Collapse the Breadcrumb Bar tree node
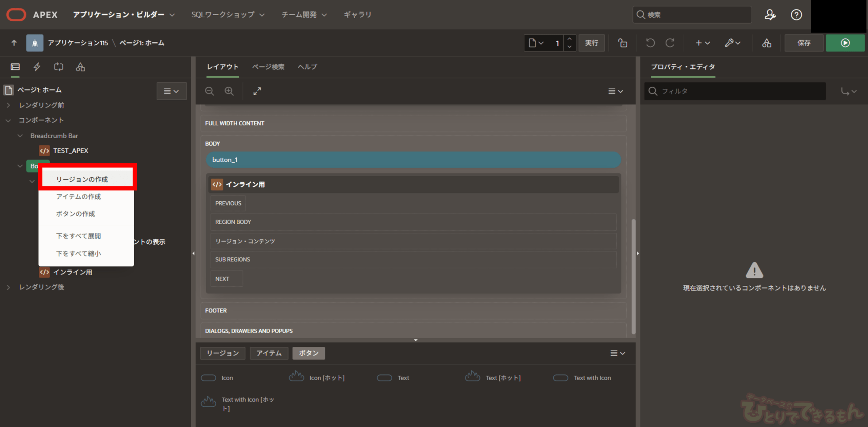Screen dimensions: 868x427 point(20,136)
